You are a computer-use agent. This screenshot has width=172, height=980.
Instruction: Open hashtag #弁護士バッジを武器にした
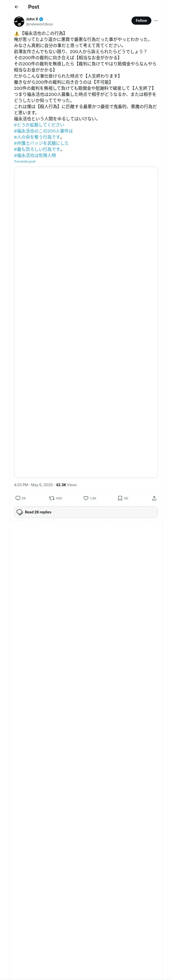42,143
